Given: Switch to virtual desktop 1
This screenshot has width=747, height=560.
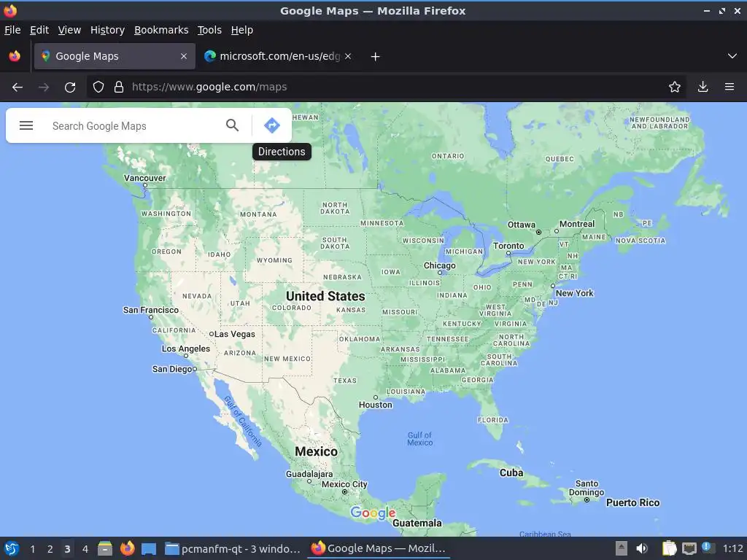Looking at the screenshot, I should pyautogui.click(x=32, y=549).
